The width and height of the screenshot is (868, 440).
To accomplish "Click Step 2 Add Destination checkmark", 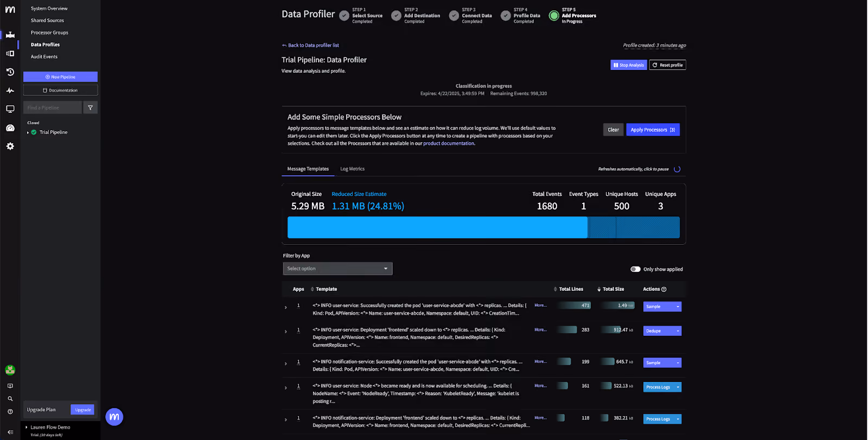I will coord(397,16).
